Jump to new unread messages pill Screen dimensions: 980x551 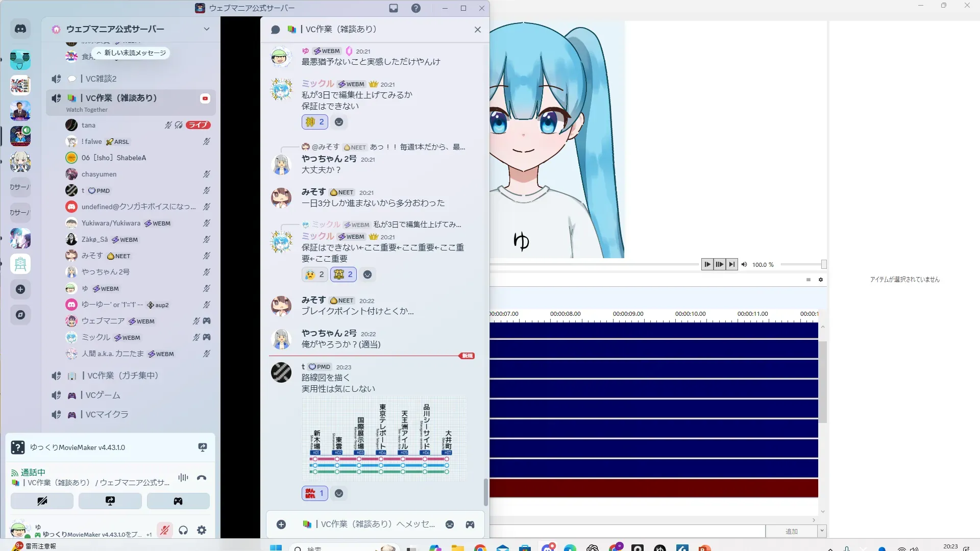[x=131, y=53]
